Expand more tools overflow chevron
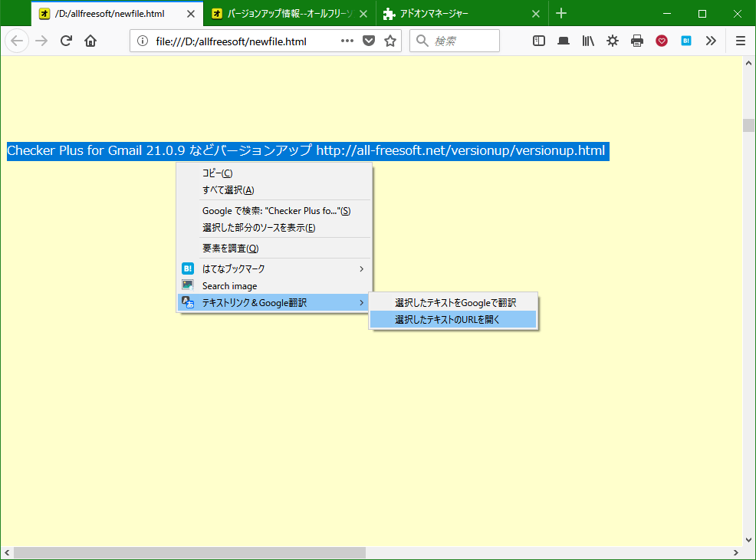This screenshot has height=560, width=756. click(711, 41)
